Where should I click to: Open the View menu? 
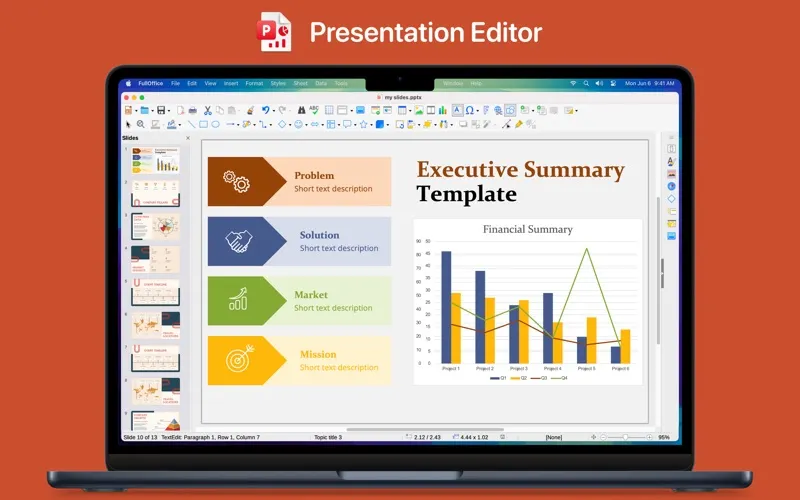coord(210,83)
